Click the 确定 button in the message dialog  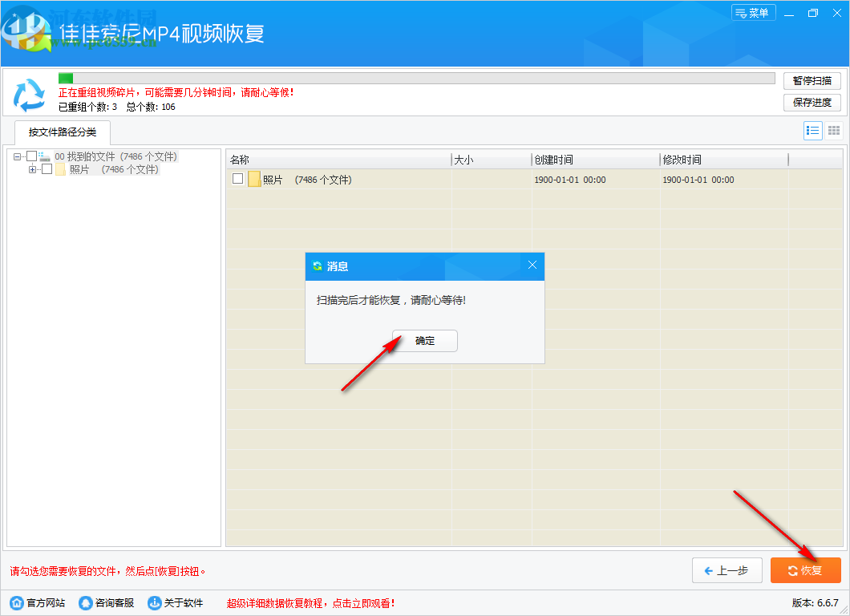tap(424, 341)
